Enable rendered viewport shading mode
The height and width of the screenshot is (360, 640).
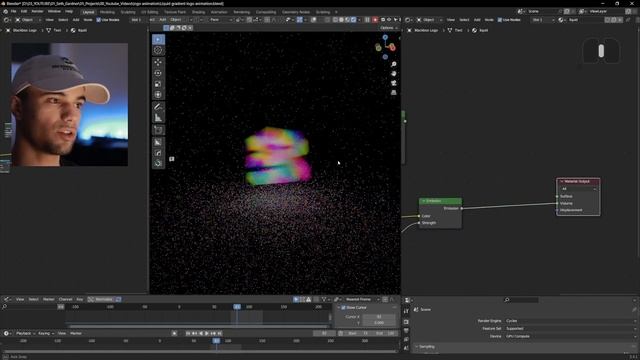[353, 20]
